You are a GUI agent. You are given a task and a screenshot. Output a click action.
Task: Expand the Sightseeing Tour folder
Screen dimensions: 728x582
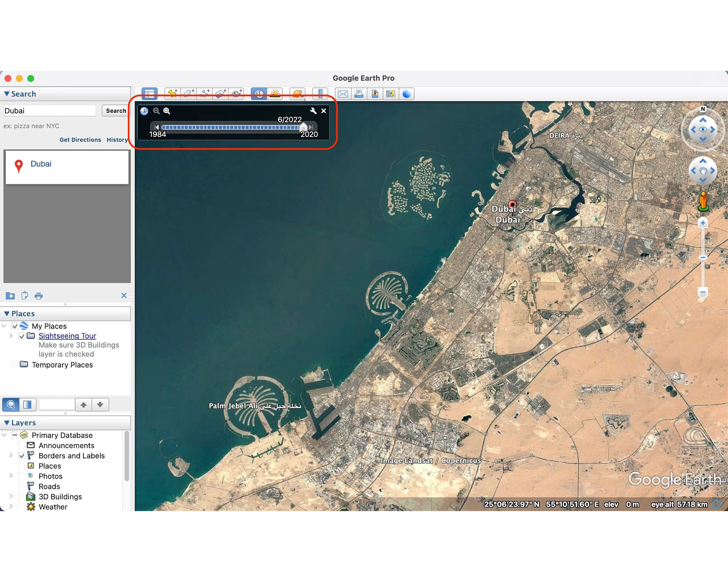11,336
